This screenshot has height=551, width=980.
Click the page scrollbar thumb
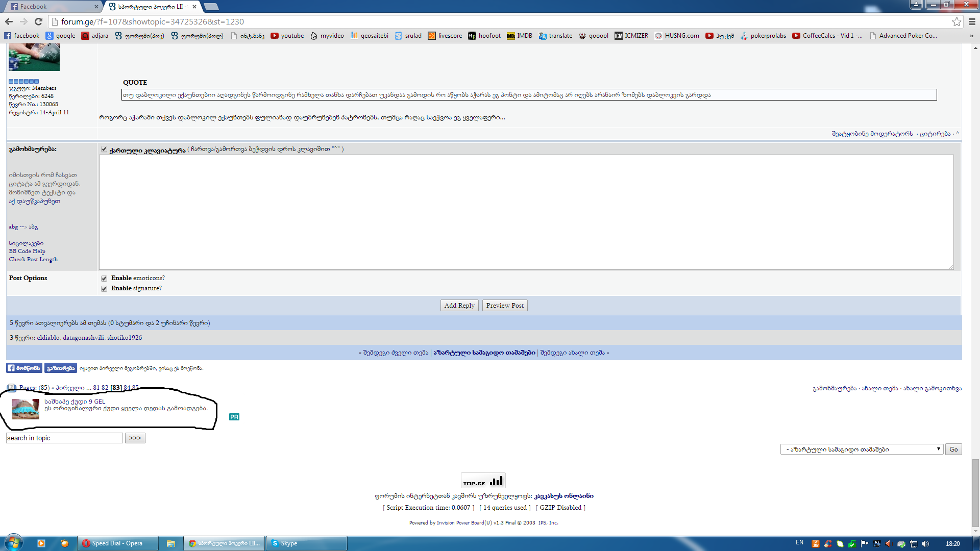pos(975,492)
